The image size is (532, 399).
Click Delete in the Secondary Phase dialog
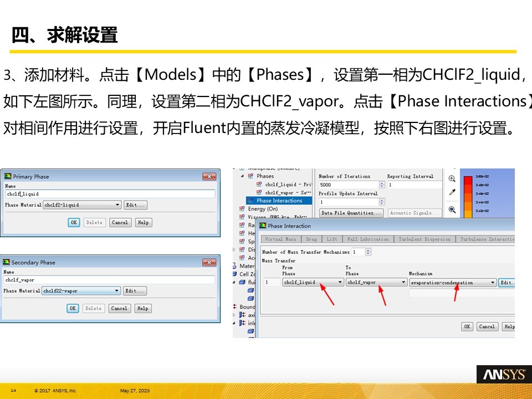click(93, 309)
